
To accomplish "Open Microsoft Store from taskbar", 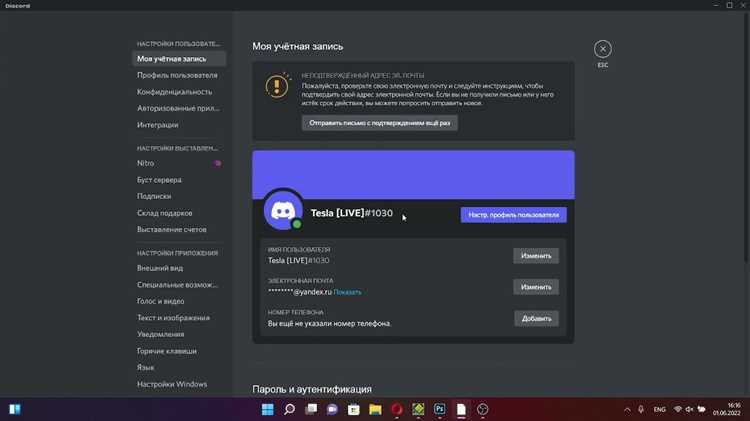I will (354, 410).
